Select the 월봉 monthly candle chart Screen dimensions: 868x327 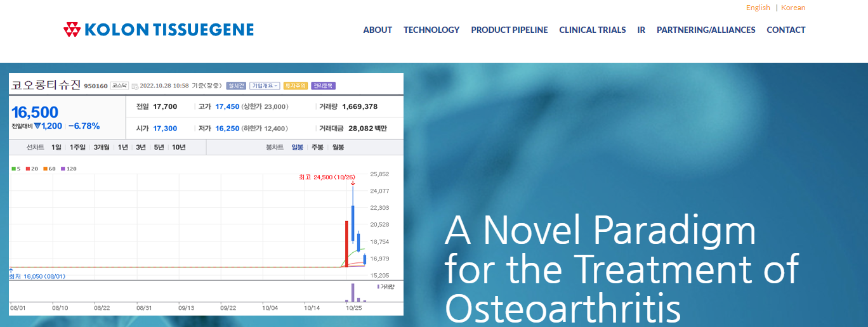(338, 147)
